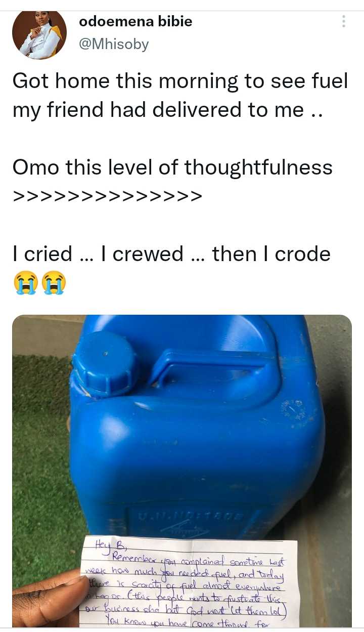364x632 pixels.
Task: Select the 'I cried ... I crewed' line
Action: [171, 254]
